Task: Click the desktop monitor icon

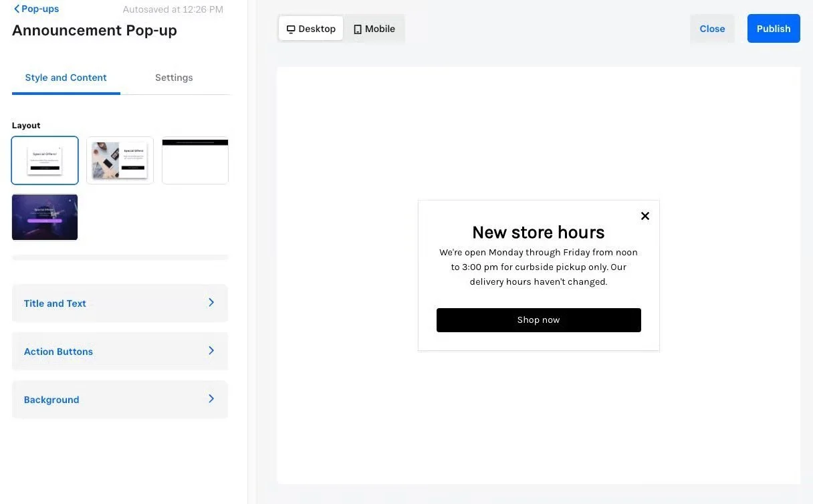Action: [x=291, y=29]
